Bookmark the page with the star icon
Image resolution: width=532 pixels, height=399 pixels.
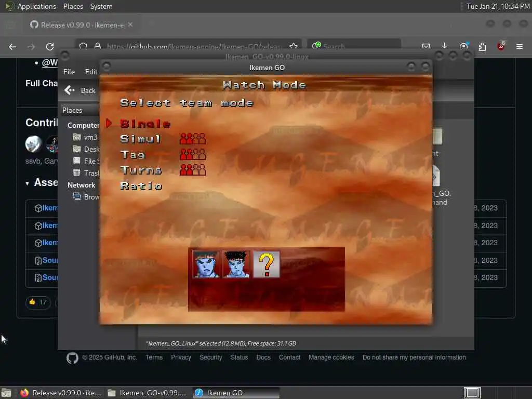point(294,46)
